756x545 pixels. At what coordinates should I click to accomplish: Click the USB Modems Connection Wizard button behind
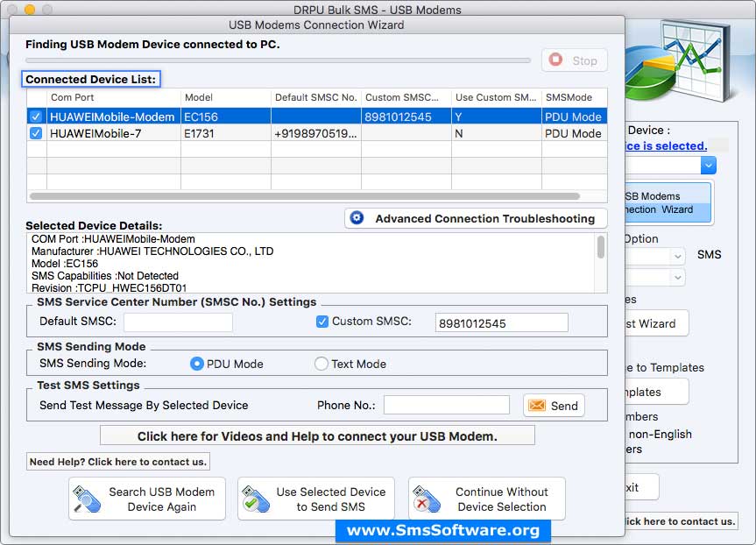(668, 202)
